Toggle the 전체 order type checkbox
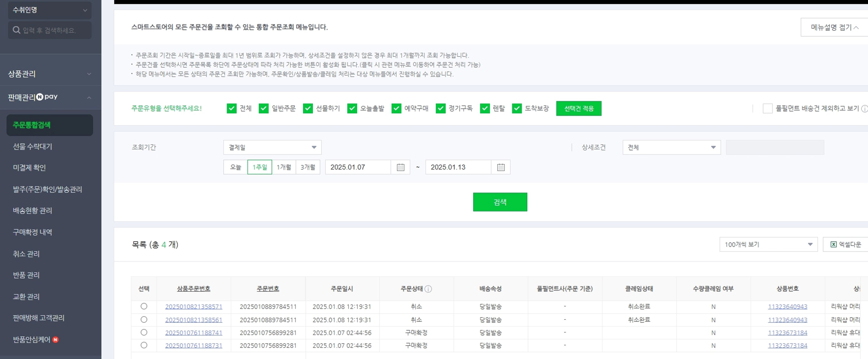Image resolution: width=868 pixels, height=359 pixels. [x=231, y=108]
